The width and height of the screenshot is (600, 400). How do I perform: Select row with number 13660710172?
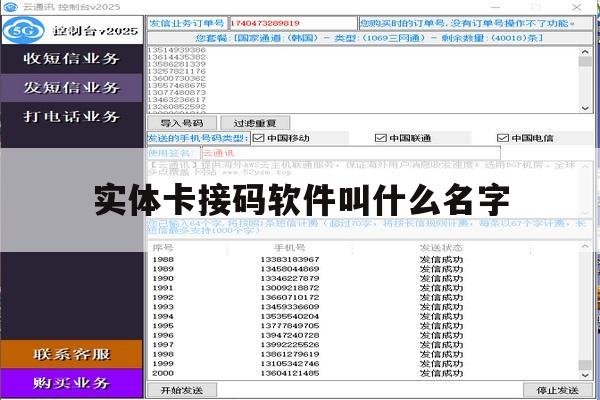[364, 297]
